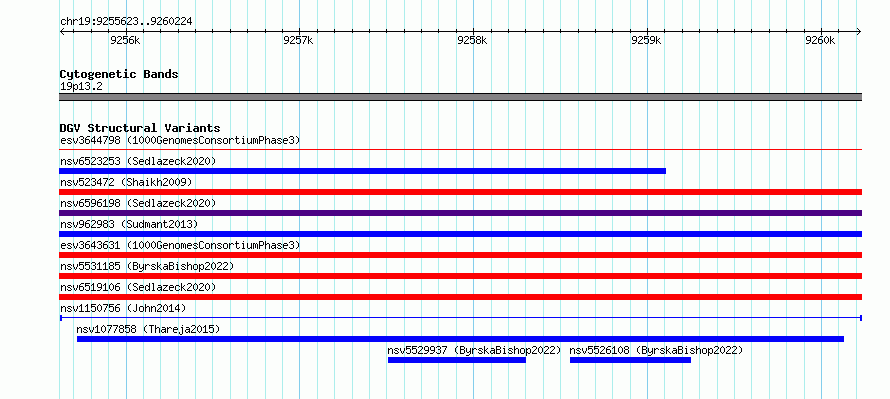Click the 9258k ruler tick label
890x399 pixels.
tap(472, 40)
